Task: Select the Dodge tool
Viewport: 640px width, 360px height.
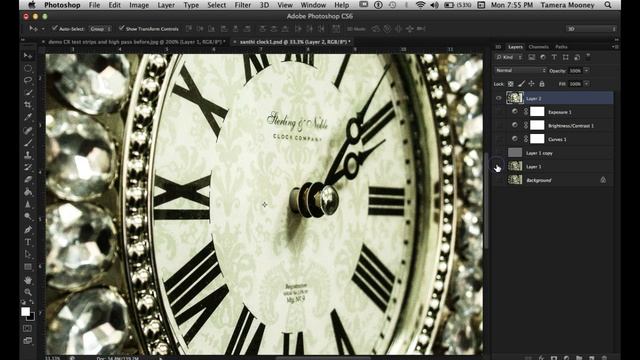Action: click(28, 216)
